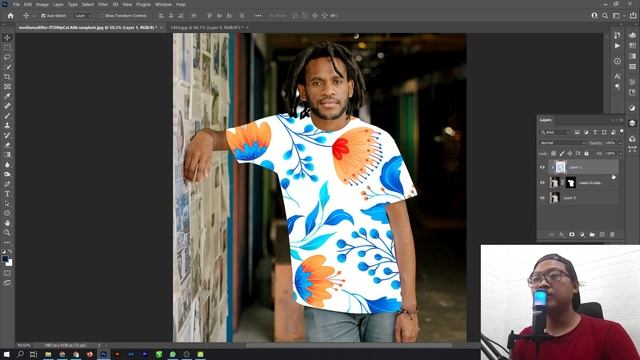Select the Pen tool

click(7, 184)
